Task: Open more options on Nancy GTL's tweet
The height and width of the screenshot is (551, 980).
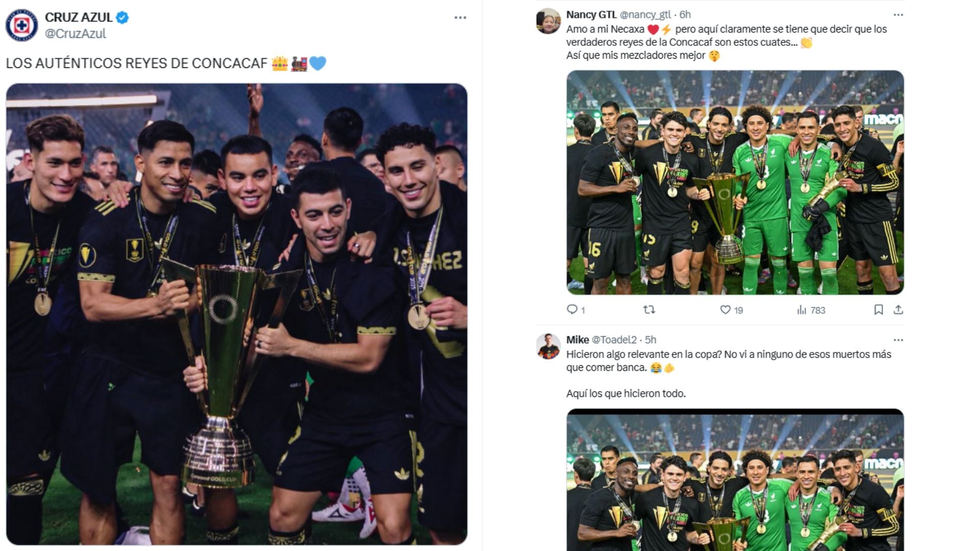Action: 898,15
